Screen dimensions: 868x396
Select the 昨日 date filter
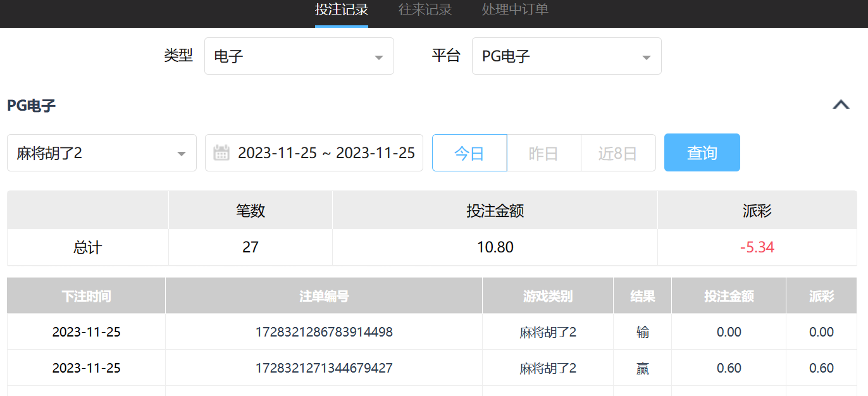tap(543, 153)
